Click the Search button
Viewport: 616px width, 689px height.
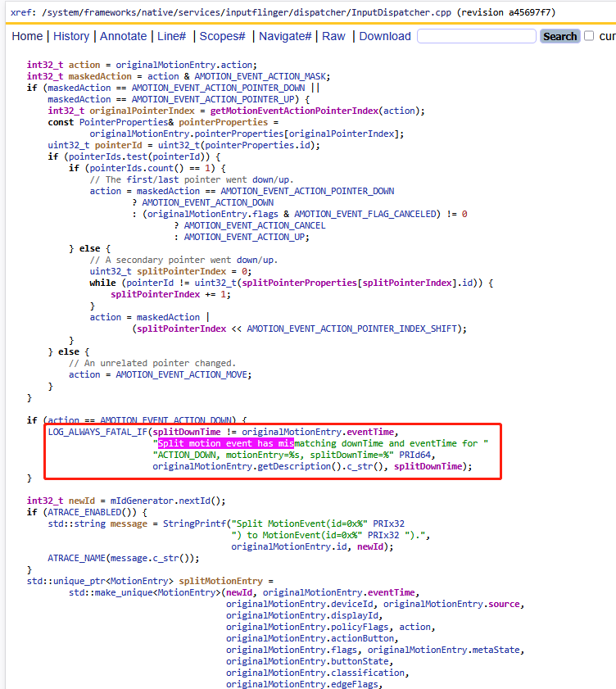559,36
